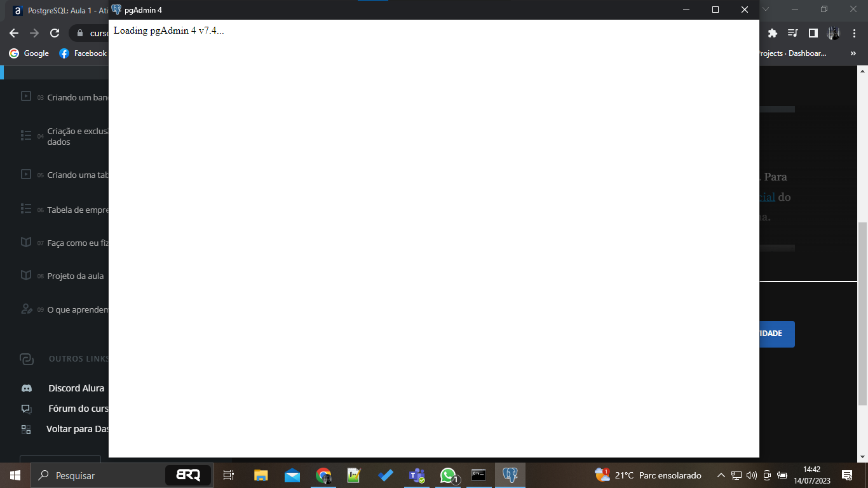Viewport: 868px width, 488px height.
Task: Click the video icon beside lesson 03
Action: coord(26,97)
